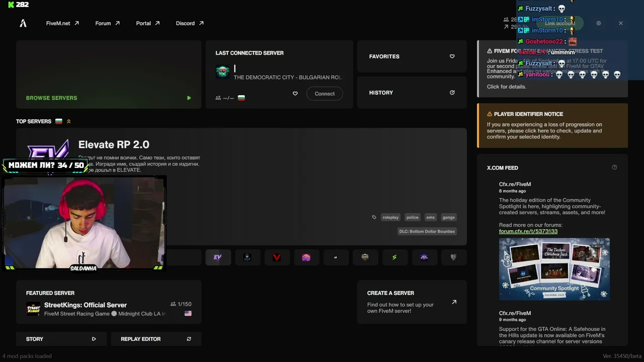Click the refresh icon on Replay Editor
The image size is (644, 362).
tap(189, 339)
